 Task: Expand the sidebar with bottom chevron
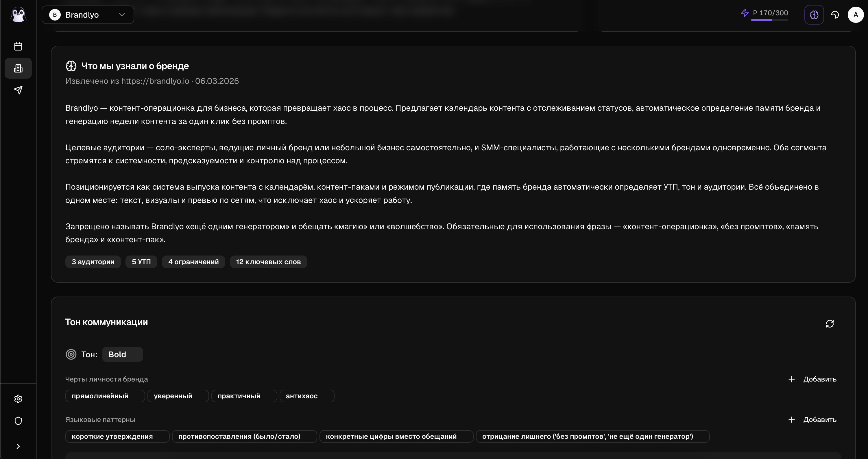click(18, 446)
